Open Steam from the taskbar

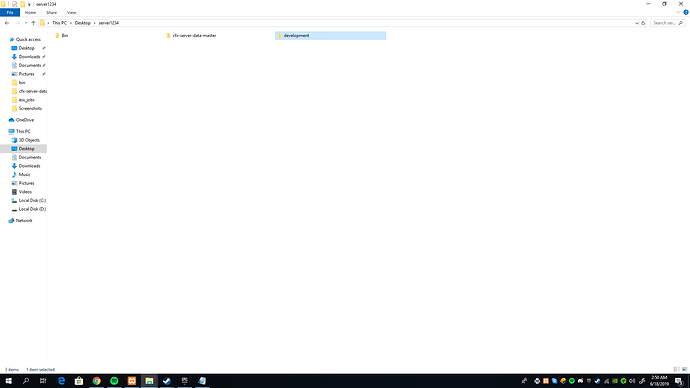coord(167,381)
